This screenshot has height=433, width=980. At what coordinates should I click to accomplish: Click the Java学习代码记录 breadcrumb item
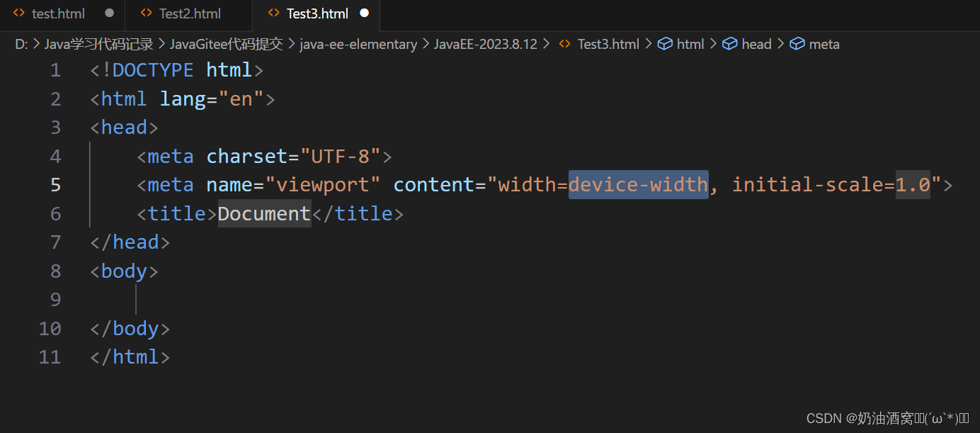click(98, 43)
